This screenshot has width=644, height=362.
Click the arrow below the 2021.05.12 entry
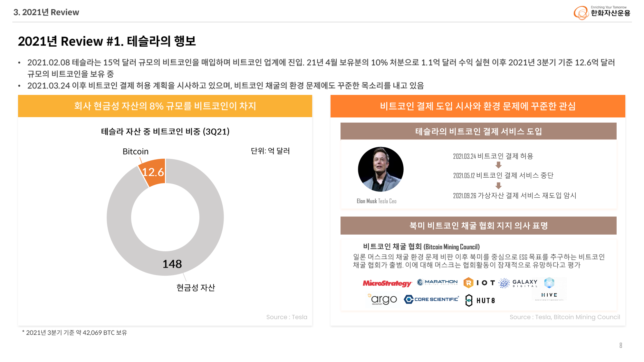(x=498, y=186)
